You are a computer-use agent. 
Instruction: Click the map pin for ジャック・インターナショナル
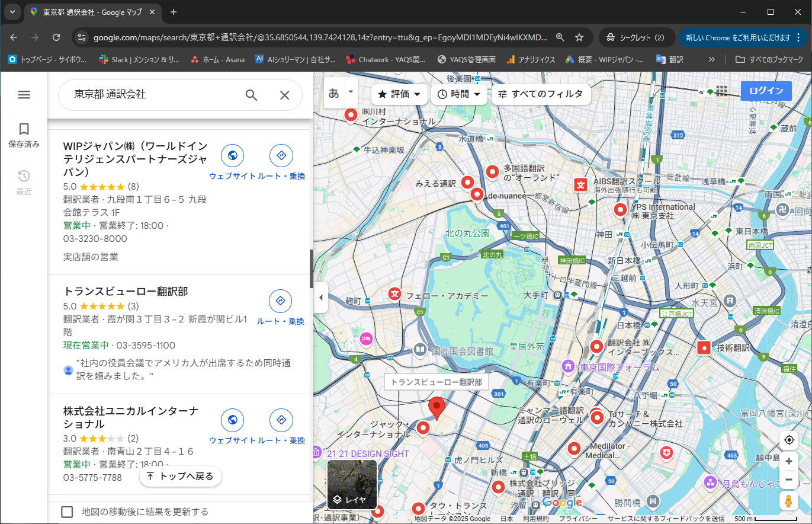click(x=423, y=428)
